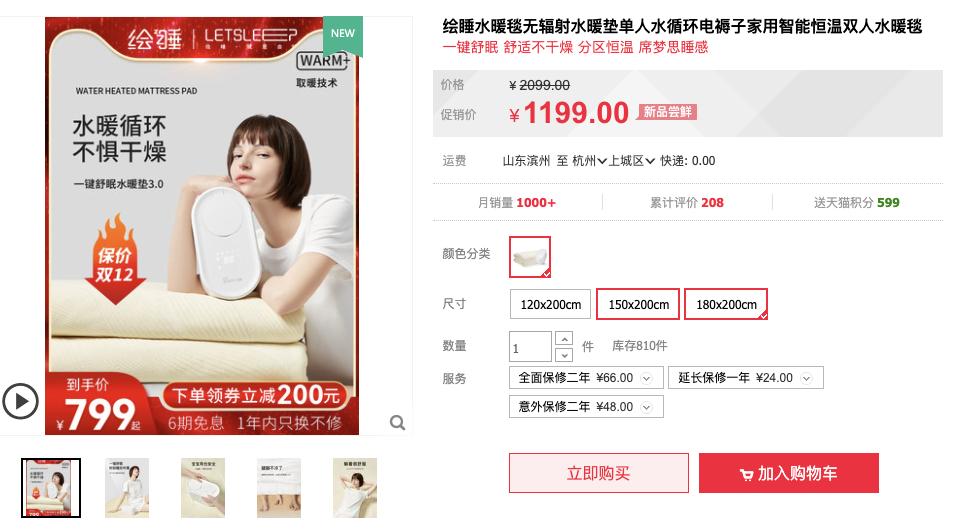958x532 pixels.
Task: Select the cream color swatch under 颜色分类
Action: click(x=530, y=257)
